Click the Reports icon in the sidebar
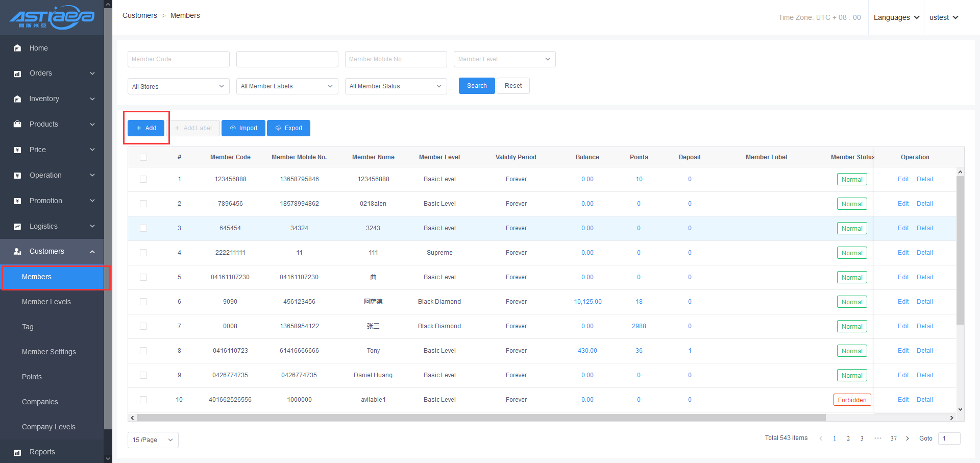The image size is (980, 463). (17, 452)
